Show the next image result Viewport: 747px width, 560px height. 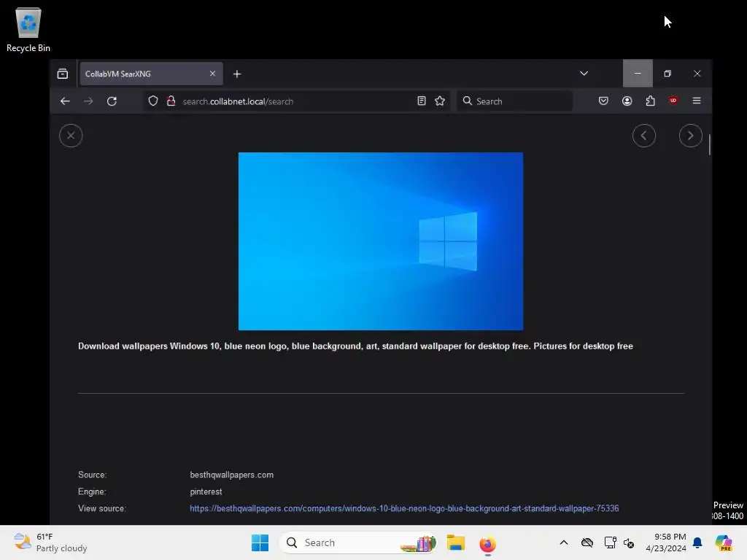(x=691, y=136)
